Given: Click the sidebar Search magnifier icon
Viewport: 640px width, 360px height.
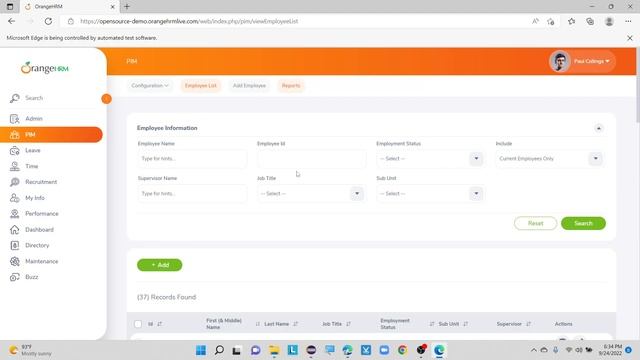Looking at the screenshot, I should [15, 98].
